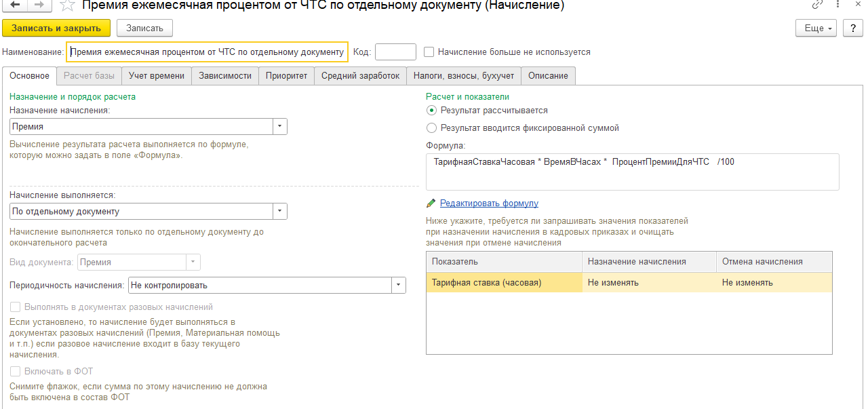868x409 pixels.
Task: Select 'Результат рассчитывается' radio button
Action: coord(432,110)
